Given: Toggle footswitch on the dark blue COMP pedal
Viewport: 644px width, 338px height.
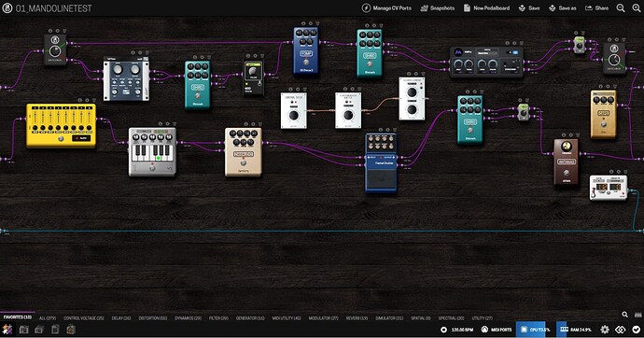Looking at the screenshot, I should tap(306, 63).
